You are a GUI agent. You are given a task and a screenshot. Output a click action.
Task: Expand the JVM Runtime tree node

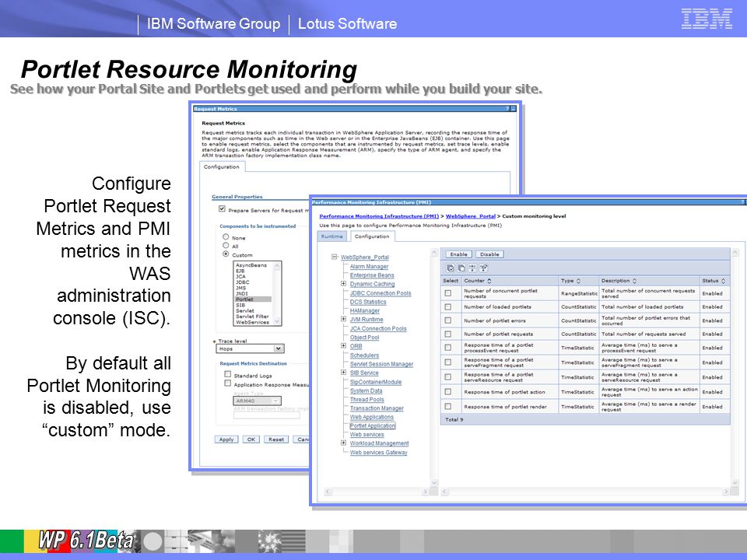(343, 319)
